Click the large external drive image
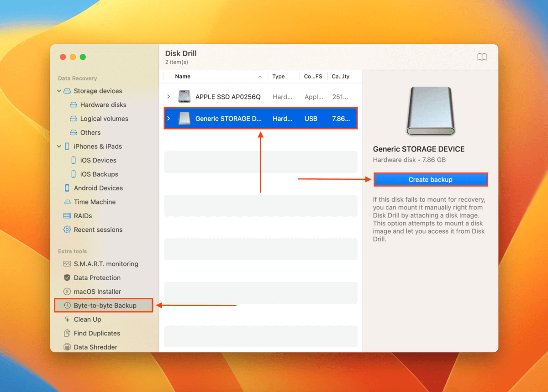The image size is (548, 392). [x=431, y=111]
